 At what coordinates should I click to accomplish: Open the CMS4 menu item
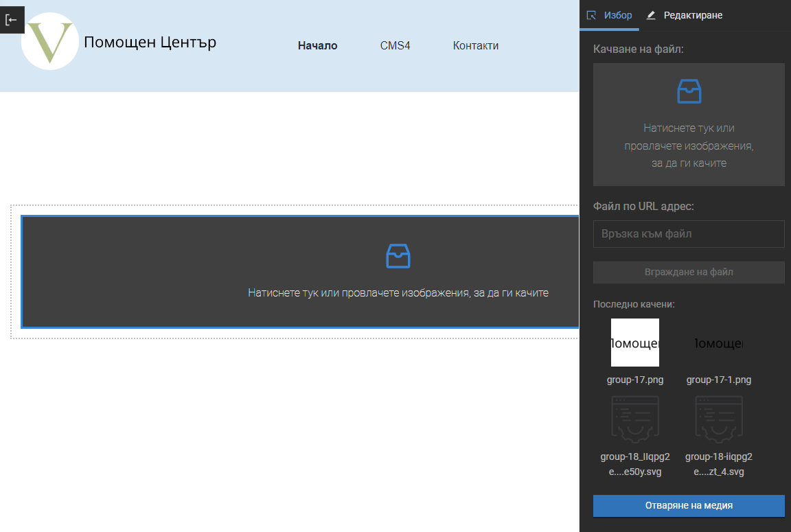[395, 46]
